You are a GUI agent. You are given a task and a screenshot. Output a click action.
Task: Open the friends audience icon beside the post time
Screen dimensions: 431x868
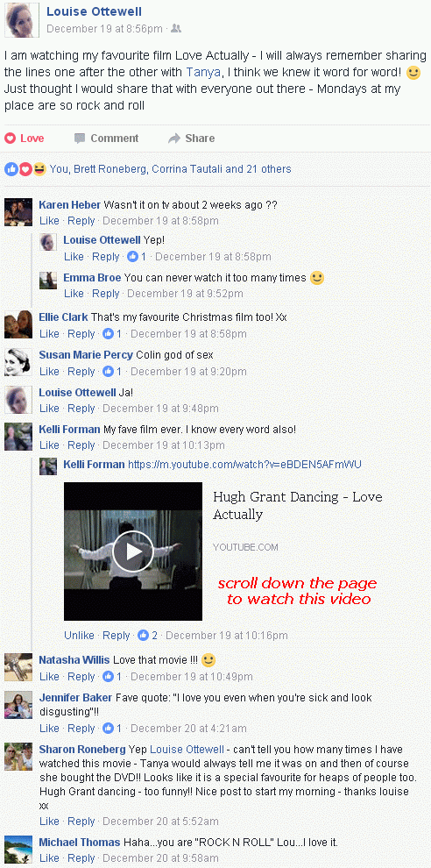(x=176, y=28)
